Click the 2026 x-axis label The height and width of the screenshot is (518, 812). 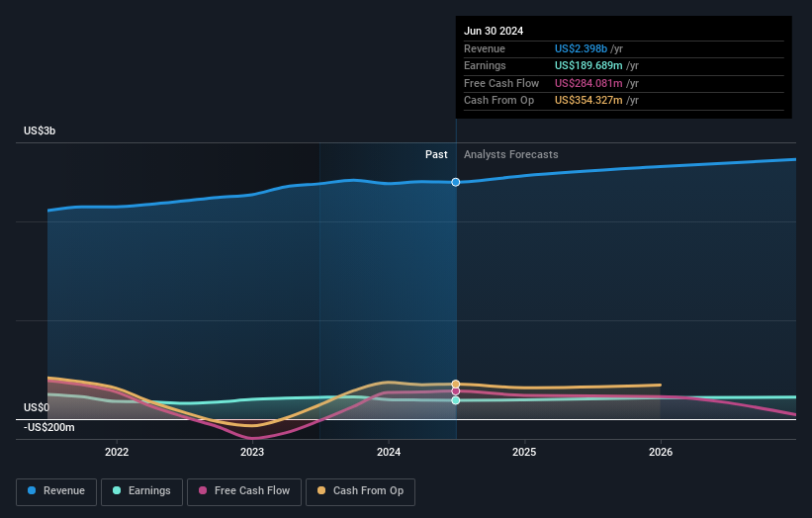click(661, 452)
